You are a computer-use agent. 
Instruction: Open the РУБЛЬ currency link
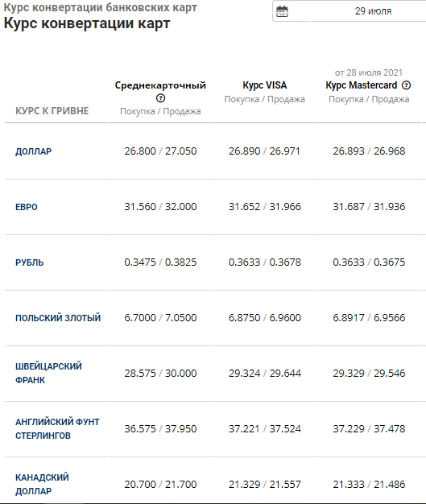pyautogui.click(x=29, y=262)
